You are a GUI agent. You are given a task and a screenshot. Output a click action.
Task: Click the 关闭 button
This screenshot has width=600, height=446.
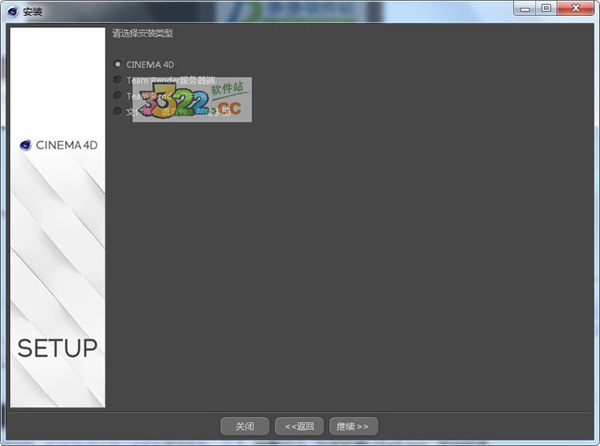(245, 426)
